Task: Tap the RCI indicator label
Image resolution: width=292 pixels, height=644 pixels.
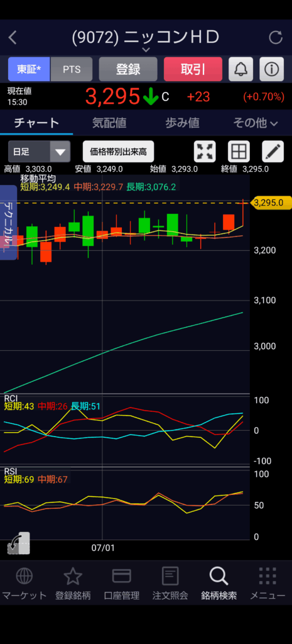Action: click(x=10, y=398)
